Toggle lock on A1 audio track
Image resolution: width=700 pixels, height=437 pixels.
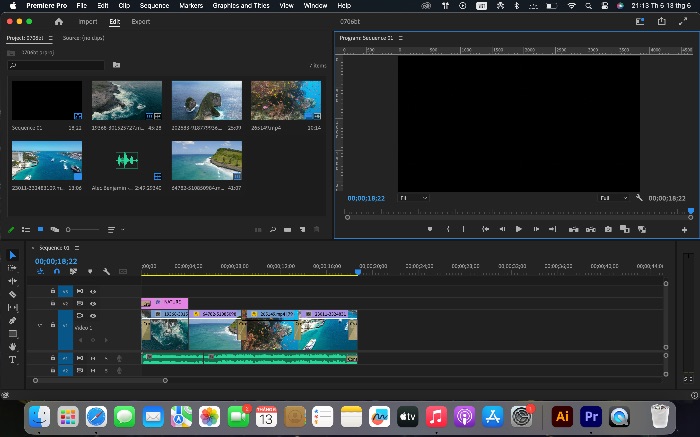[x=53, y=358]
